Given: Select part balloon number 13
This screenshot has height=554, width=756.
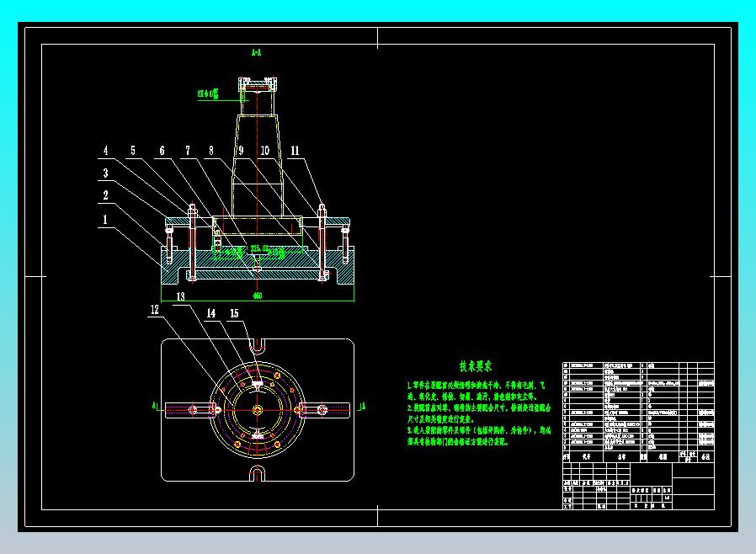Looking at the screenshot, I should [180, 296].
